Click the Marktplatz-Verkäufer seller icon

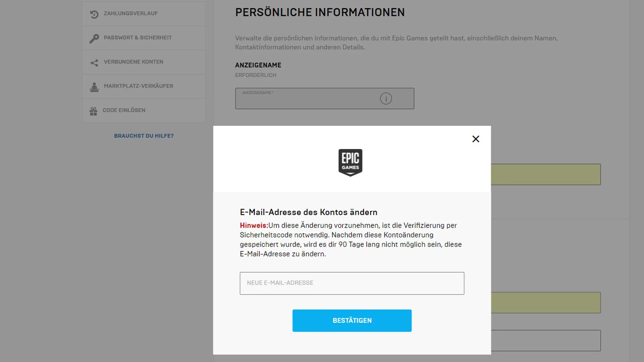pos(94,87)
